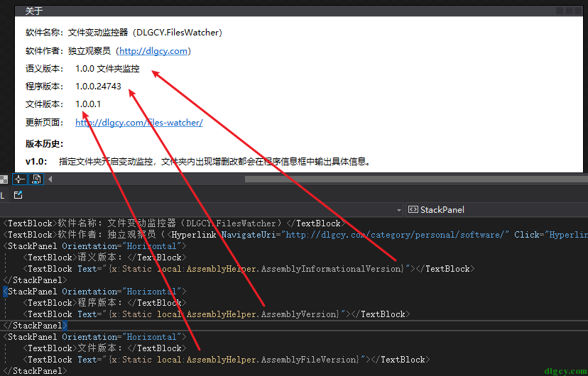
Task: Click AssemblyFileVersion in the XAML code
Action: tap(310, 360)
